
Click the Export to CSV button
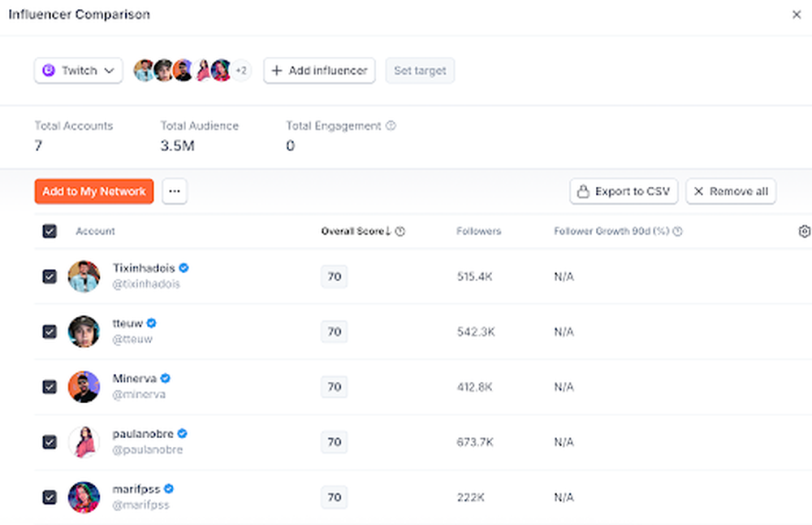point(624,191)
